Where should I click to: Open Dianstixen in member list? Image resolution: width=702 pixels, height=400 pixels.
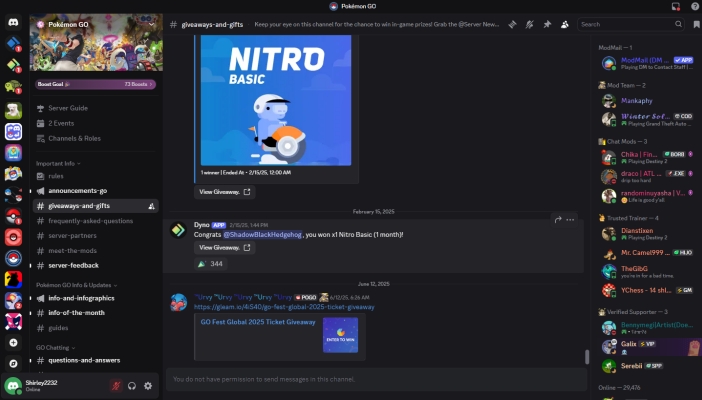[650, 234]
